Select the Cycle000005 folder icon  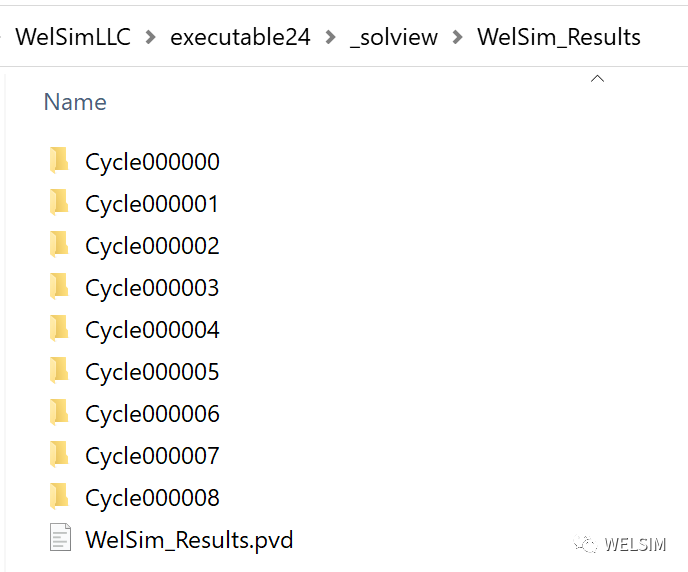[x=59, y=371]
